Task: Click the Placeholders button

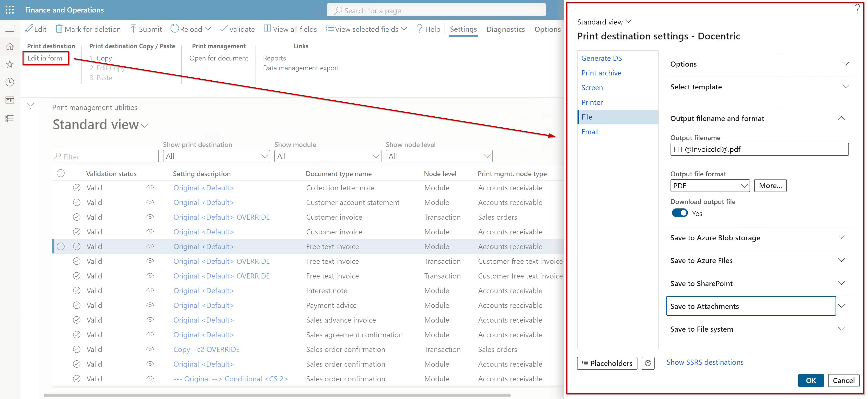Action: pos(607,363)
